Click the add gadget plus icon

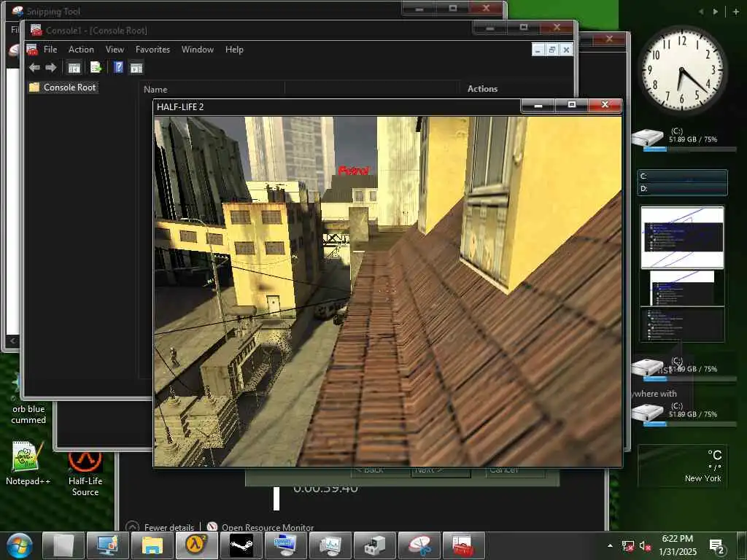pos(735,12)
